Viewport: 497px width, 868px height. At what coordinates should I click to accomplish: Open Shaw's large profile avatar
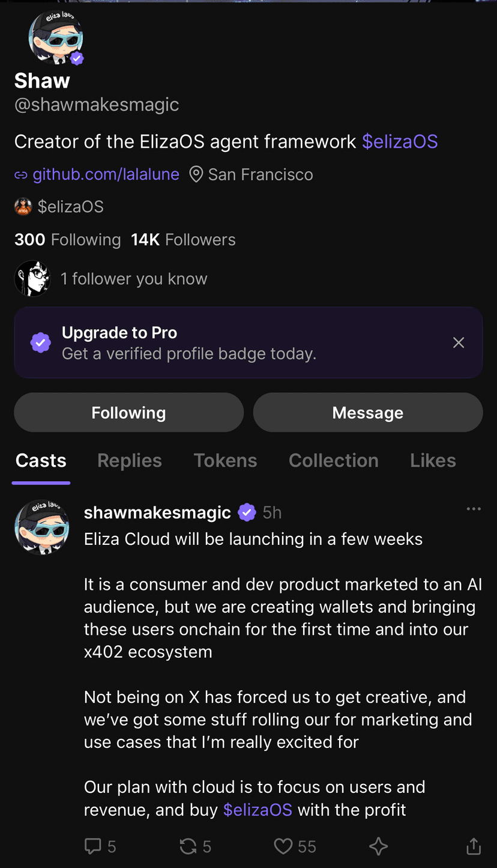[55, 38]
